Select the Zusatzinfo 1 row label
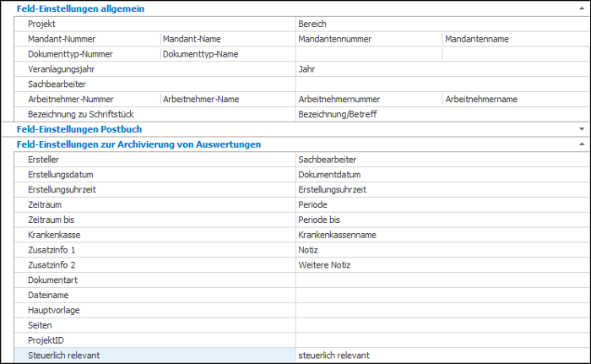The width and height of the screenshot is (591, 364). coord(52,250)
